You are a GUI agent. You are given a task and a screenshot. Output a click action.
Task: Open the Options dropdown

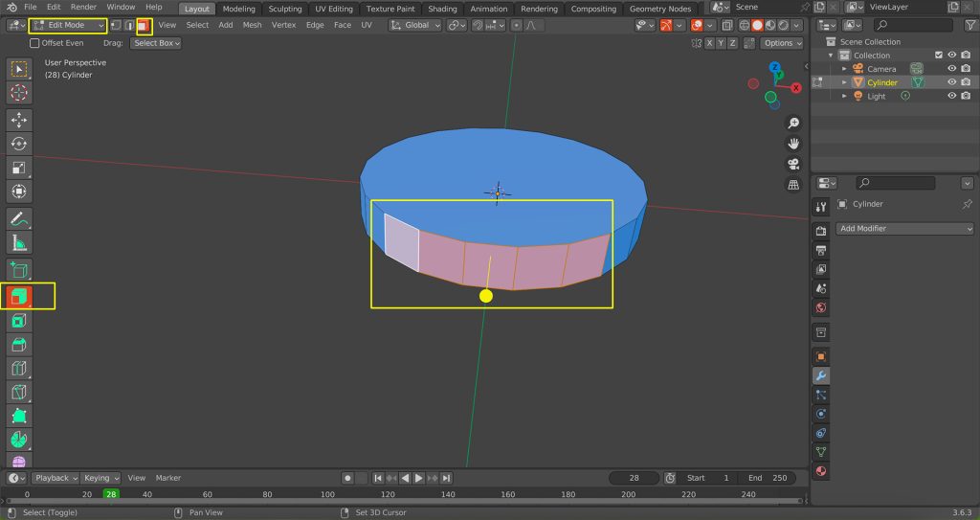click(x=781, y=43)
